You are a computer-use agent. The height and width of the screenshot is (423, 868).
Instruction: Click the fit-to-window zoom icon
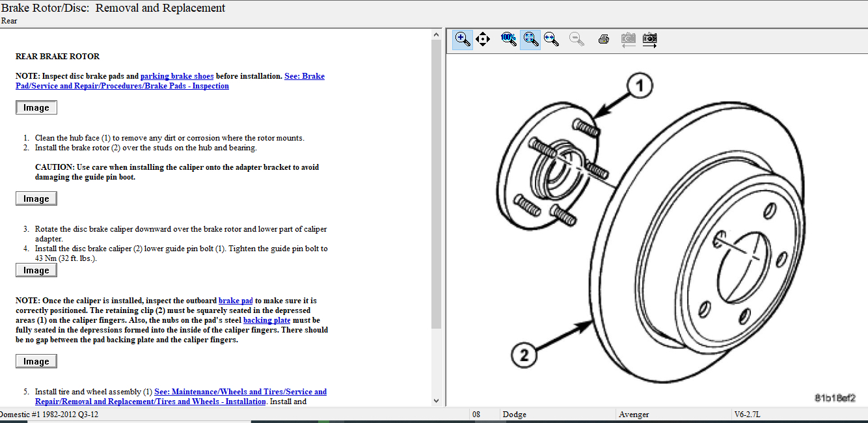point(530,39)
